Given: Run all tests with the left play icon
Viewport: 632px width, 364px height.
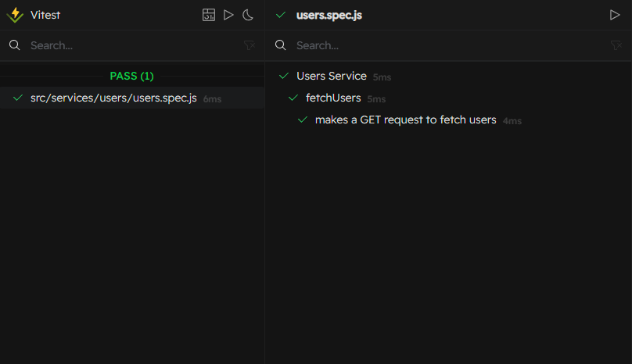Looking at the screenshot, I should [x=228, y=15].
